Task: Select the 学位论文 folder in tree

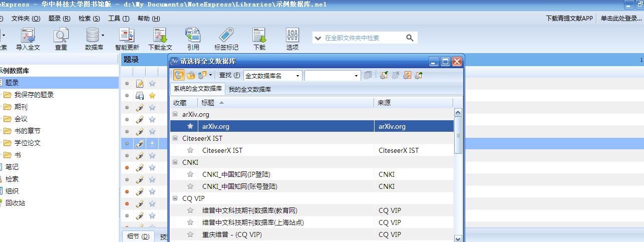Action: point(28,143)
